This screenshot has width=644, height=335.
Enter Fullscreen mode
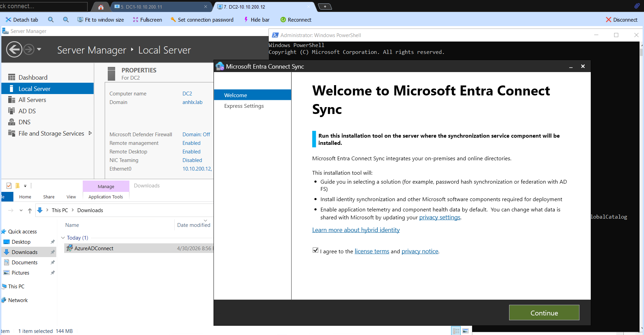coord(147,20)
